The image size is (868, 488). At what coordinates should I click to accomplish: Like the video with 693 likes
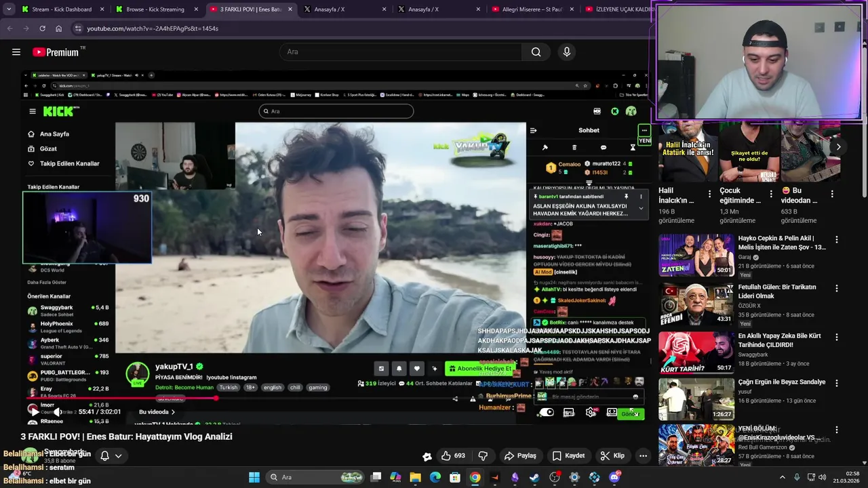point(454,455)
